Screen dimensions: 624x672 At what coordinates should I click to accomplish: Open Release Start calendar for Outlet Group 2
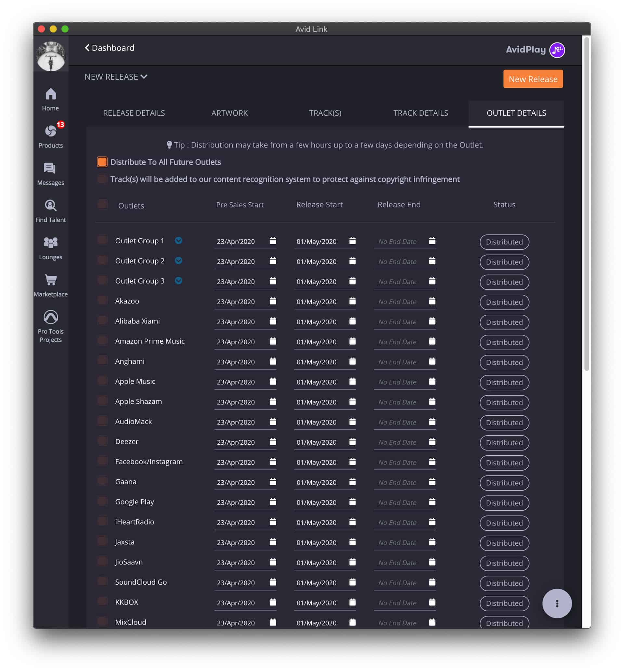click(352, 261)
